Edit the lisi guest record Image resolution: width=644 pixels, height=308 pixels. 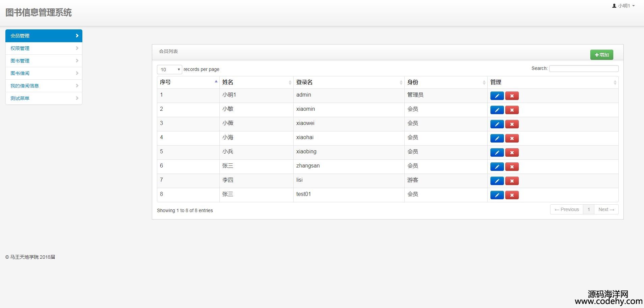click(x=497, y=181)
